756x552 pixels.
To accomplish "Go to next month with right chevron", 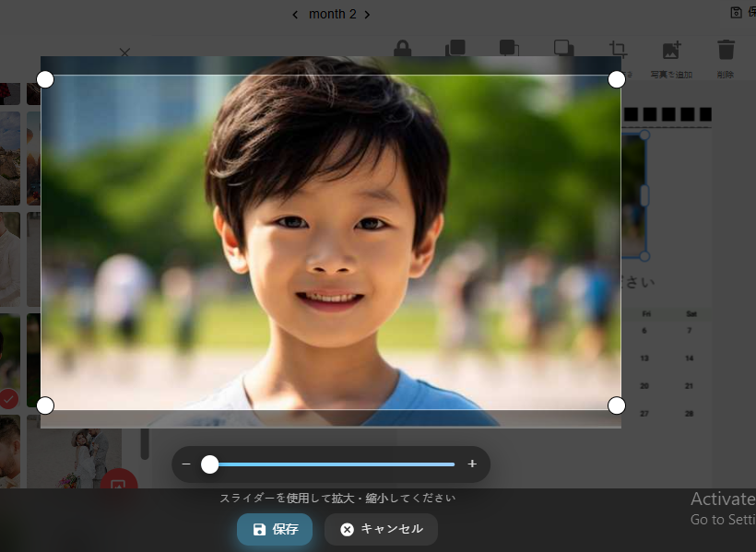I will pos(367,14).
